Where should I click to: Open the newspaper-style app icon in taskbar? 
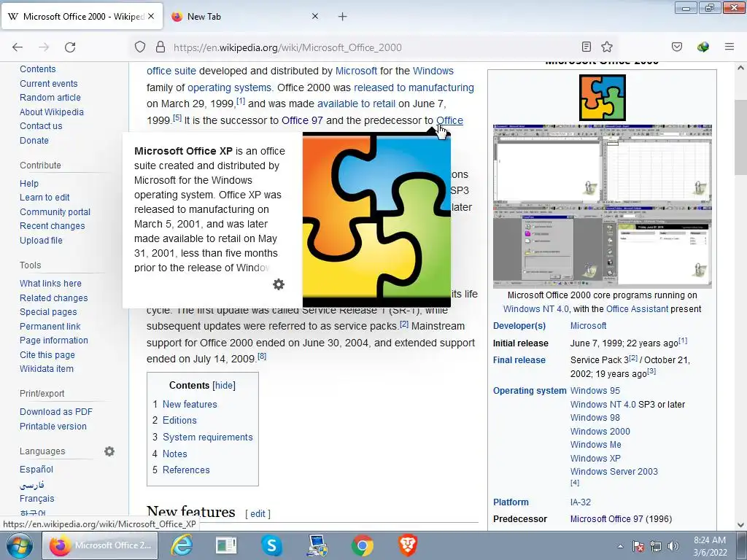click(226, 545)
